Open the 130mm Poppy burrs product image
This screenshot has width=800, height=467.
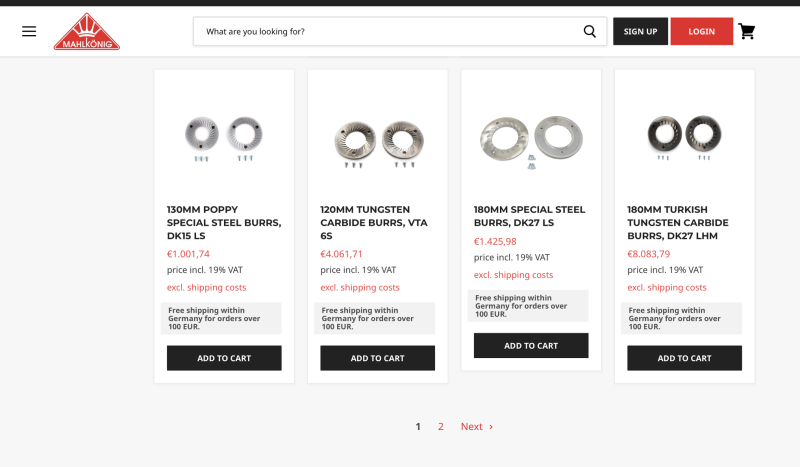(224, 134)
